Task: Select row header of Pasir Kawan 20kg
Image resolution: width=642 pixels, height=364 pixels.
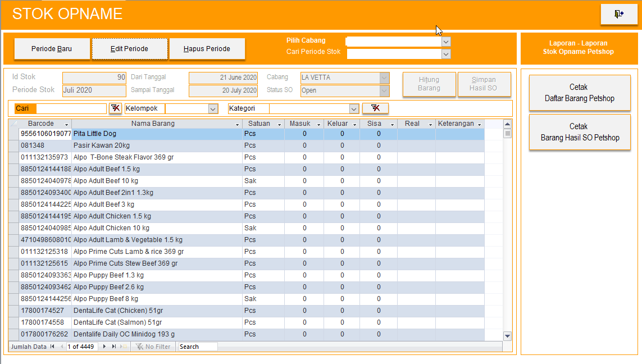Action: (x=14, y=145)
